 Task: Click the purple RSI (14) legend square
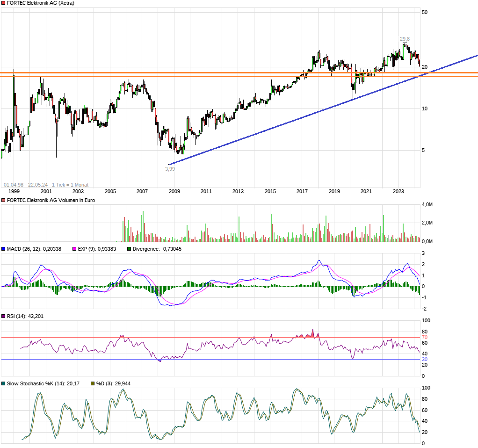click(3, 316)
